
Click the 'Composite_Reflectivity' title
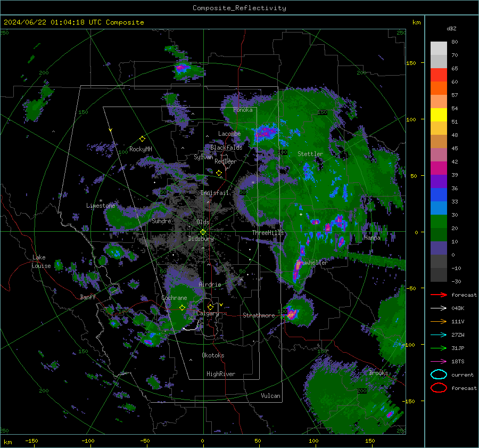pyautogui.click(x=240, y=8)
